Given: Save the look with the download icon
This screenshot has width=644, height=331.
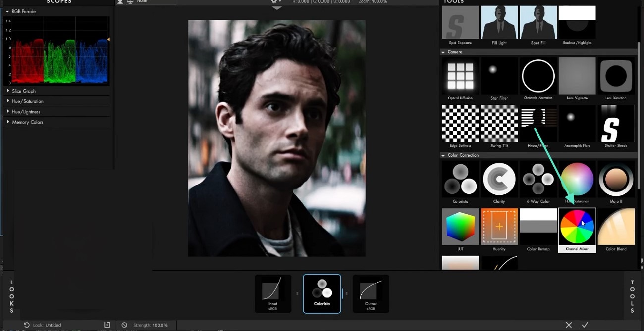Looking at the screenshot, I should pyautogui.click(x=107, y=325).
